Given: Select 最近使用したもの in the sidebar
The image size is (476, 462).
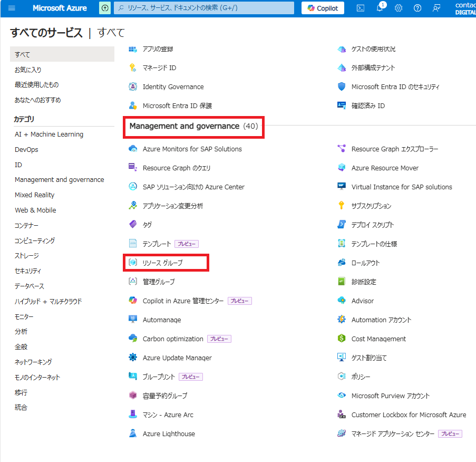Looking at the screenshot, I should tap(37, 85).
